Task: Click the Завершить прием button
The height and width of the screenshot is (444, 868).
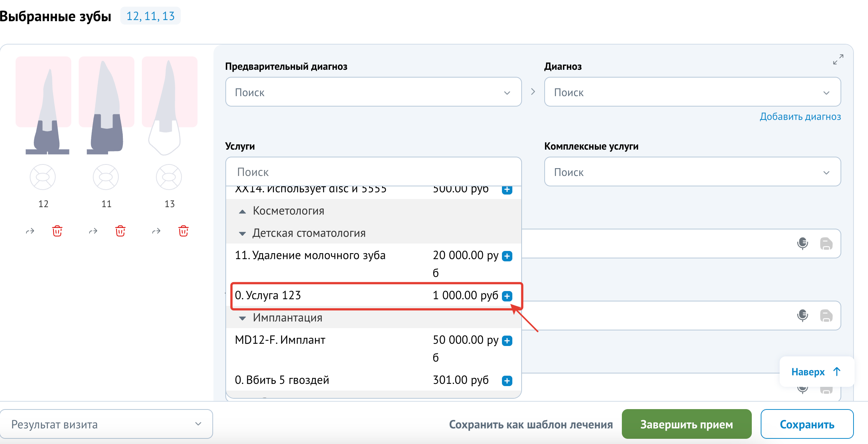Action: click(686, 424)
